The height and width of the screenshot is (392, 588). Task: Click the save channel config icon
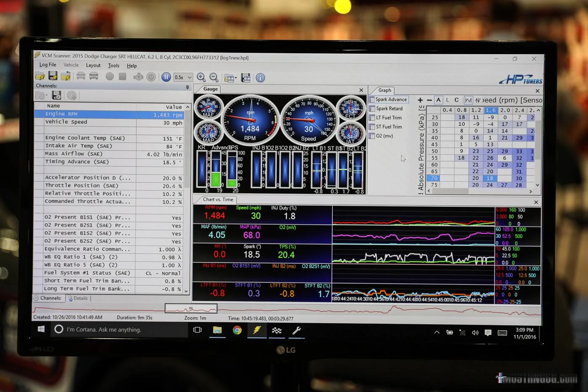tap(57, 96)
